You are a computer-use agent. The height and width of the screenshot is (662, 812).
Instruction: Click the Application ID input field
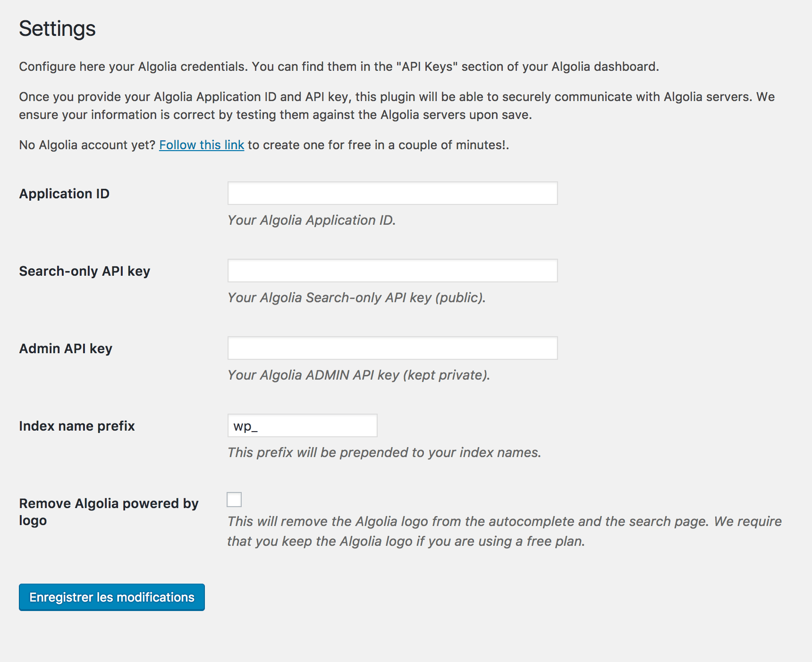[x=392, y=193]
